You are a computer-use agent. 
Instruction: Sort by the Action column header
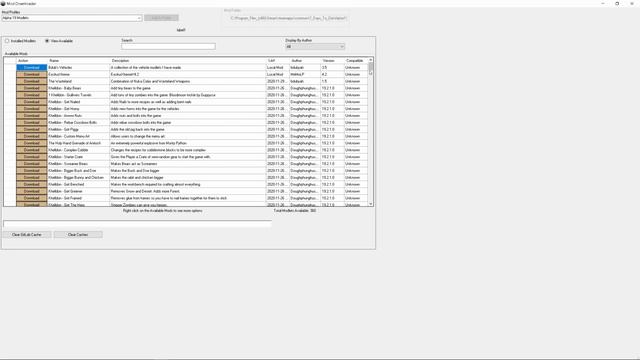pos(32,60)
